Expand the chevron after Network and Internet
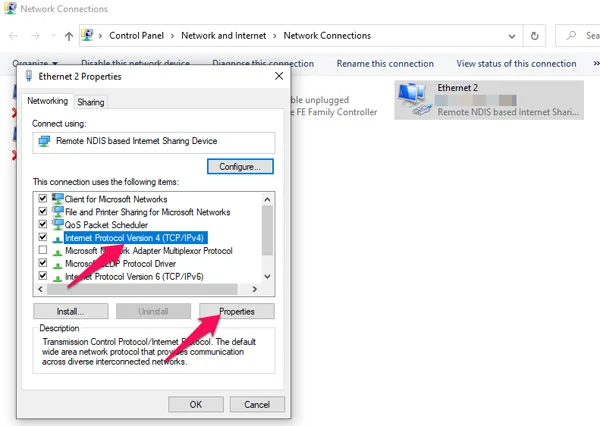Image resolution: width=600 pixels, height=426 pixels. 275,36
